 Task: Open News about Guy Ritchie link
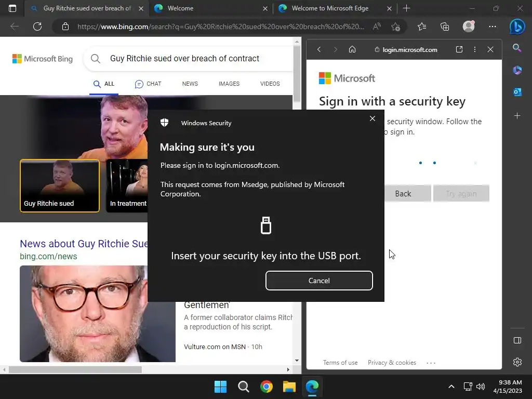click(x=84, y=244)
